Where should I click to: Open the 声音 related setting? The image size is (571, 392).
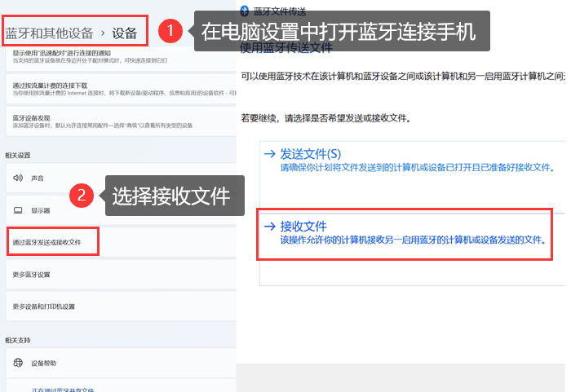pos(38,177)
